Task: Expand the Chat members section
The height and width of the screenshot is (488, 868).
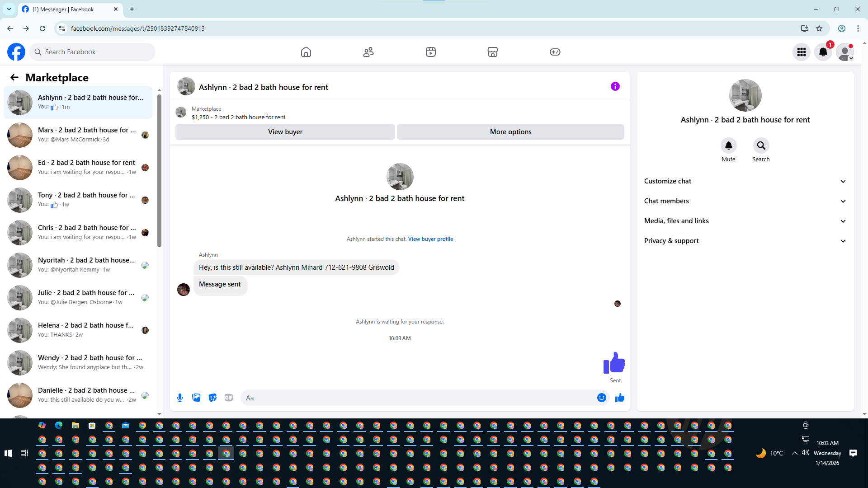Action: click(x=745, y=201)
